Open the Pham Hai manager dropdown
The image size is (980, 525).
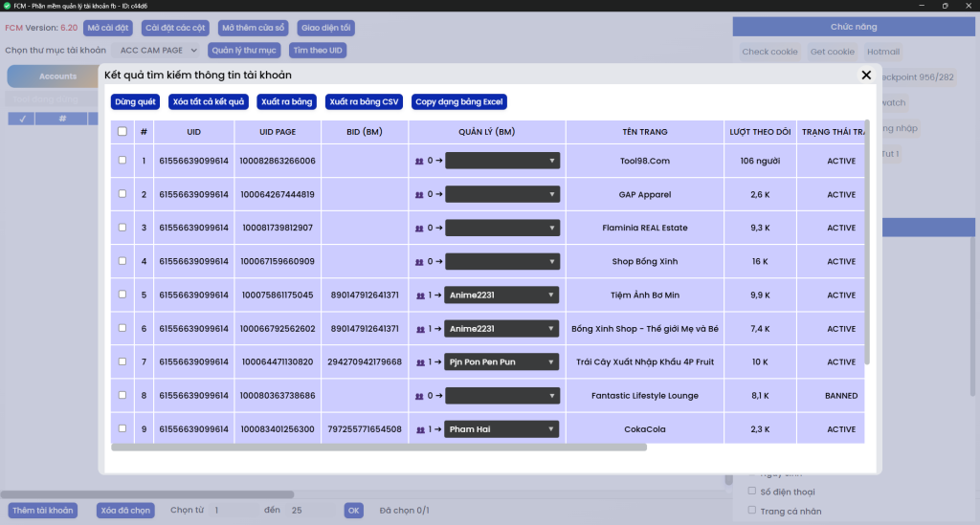pos(502,429)
